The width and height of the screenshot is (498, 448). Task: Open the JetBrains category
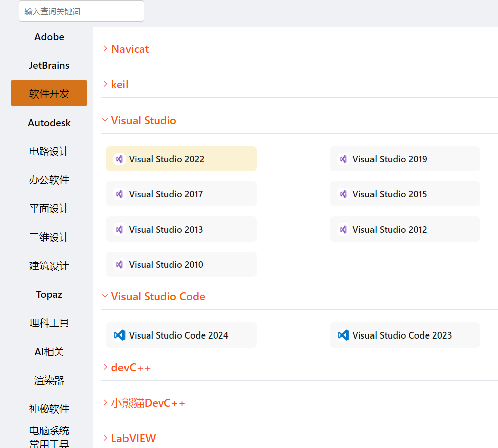[x=49, y=65]
